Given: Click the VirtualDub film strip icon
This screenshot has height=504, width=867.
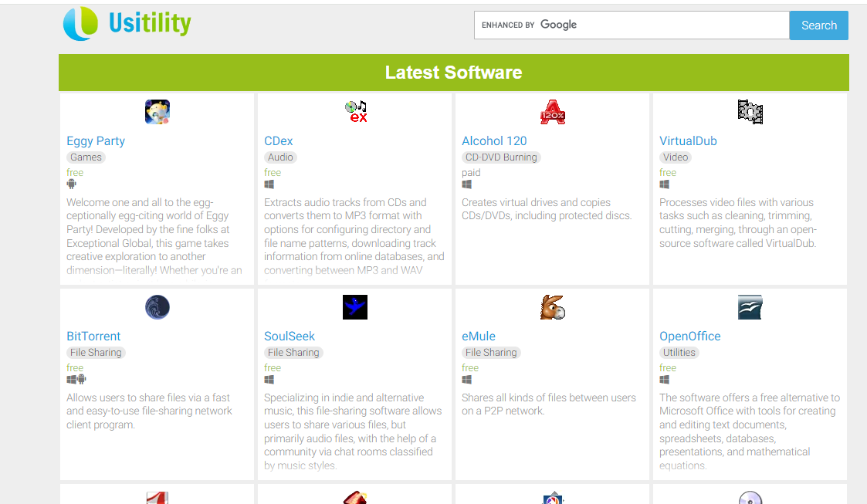Looking at the screenshot, I should point(750,112).
